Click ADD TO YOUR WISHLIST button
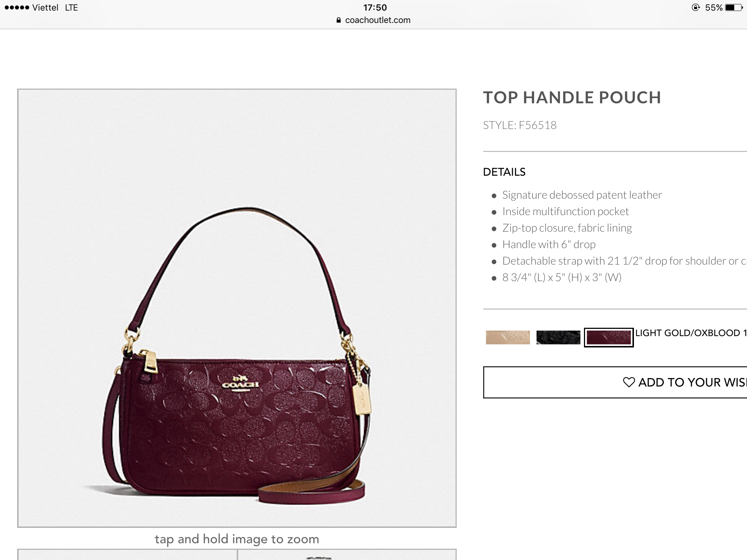The image size is (747, 560). click(615, 382)
